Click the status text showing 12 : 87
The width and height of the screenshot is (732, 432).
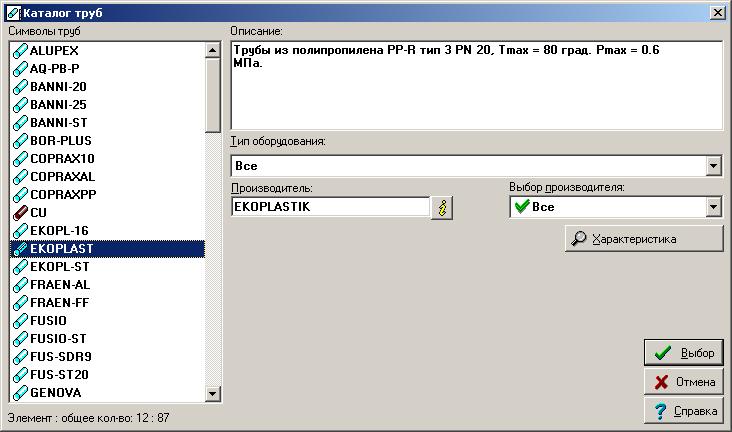89,418
